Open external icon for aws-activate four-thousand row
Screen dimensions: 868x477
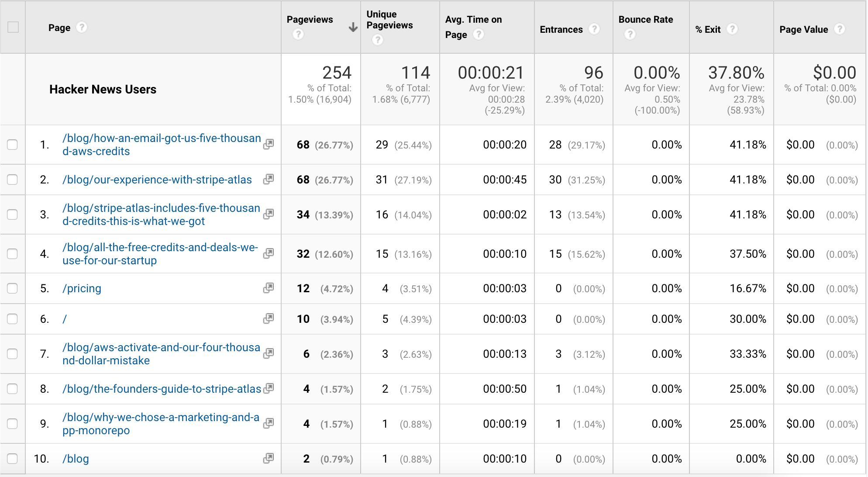click(x=269, y=353)
